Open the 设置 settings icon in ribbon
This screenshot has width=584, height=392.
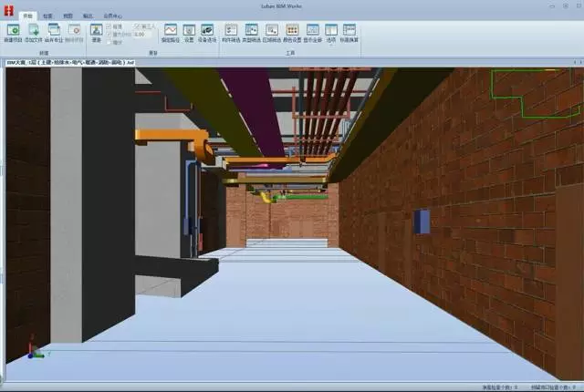(x=189, y=32)
